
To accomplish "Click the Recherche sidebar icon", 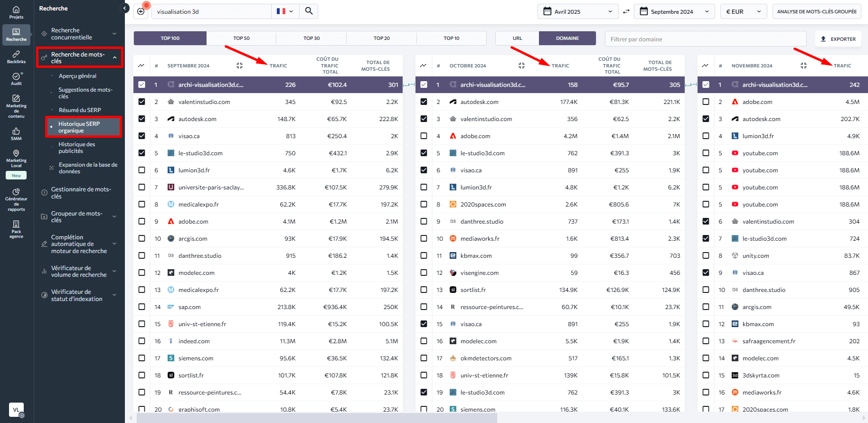I will 16,35.
